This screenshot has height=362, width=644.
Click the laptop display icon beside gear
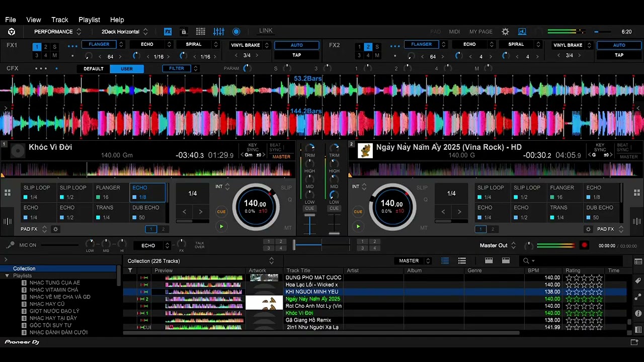(x=522, y=32)
